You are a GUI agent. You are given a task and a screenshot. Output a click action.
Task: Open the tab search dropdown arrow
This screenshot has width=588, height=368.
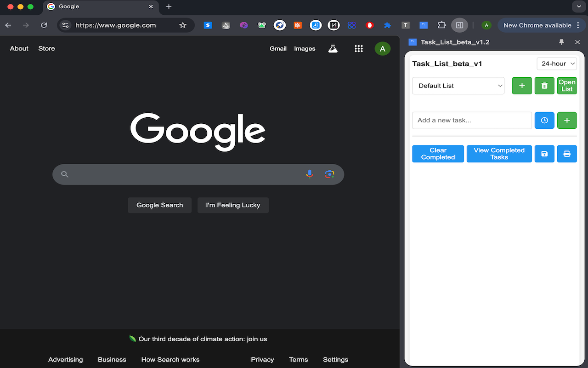578,6
